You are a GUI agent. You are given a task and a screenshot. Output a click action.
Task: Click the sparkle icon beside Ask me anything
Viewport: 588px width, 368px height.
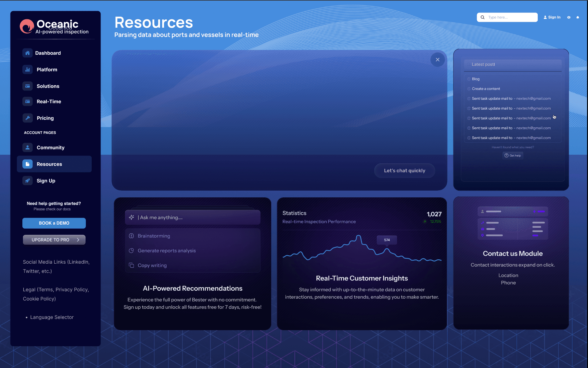coord(132,217)
